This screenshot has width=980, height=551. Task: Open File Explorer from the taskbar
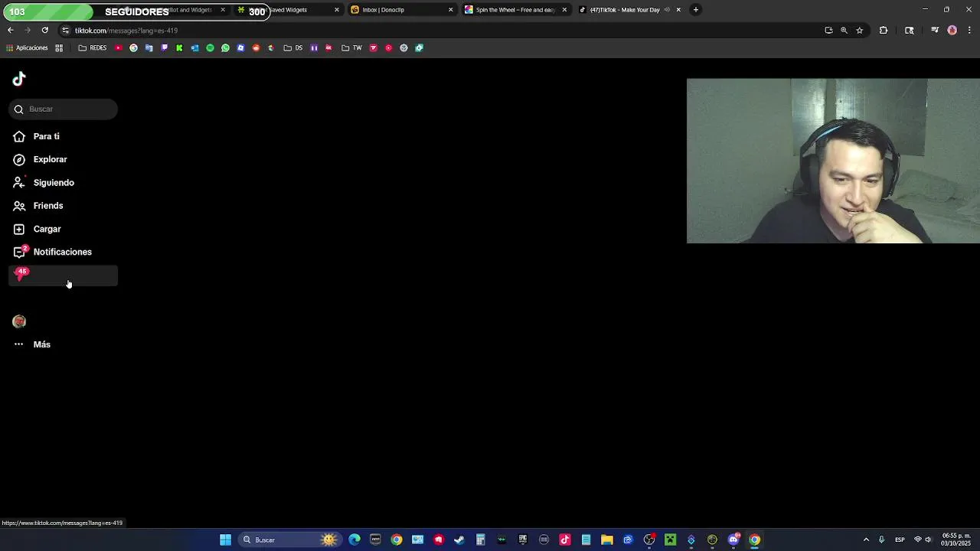607,540
